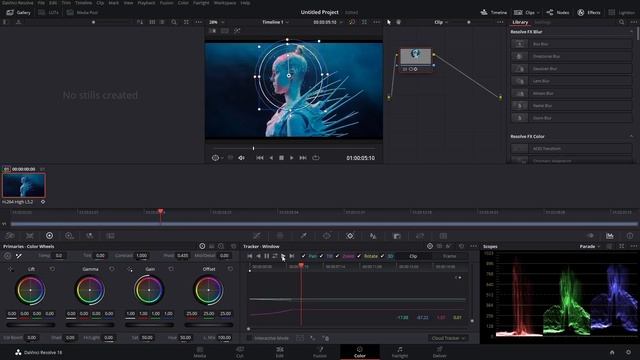Reset the Lift color wheel
The image size is (640, 360).
(52, 269)
